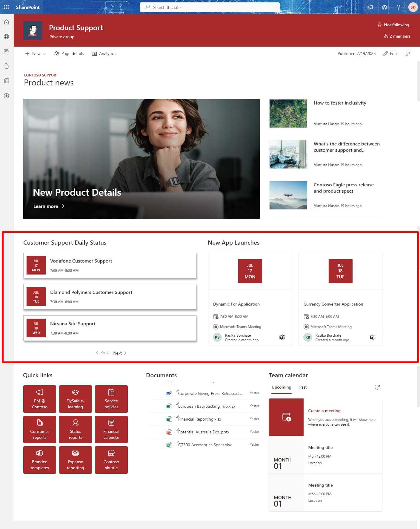Open My sites globe icon
Image resolution: width=420 pixels, height=529 pixels.
point(7,37)
